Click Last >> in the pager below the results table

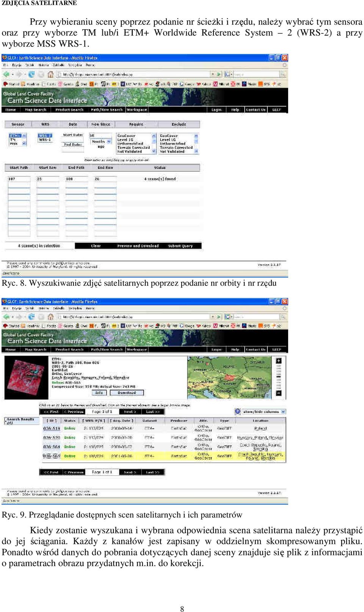coord(153,472)
